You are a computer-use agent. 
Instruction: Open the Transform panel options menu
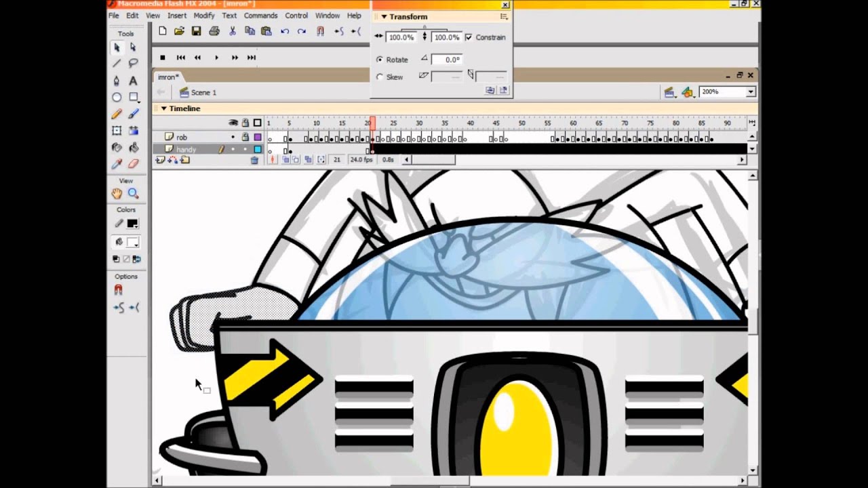click(504, 16)
